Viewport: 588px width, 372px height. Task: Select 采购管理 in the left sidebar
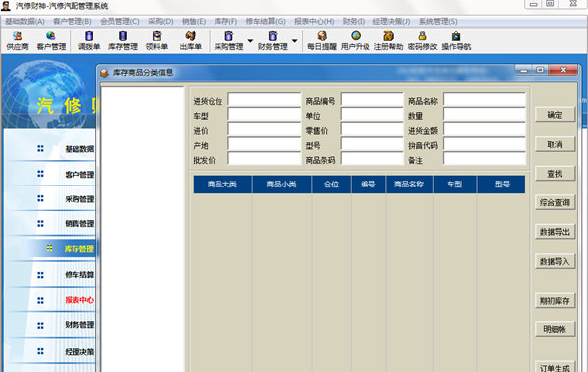pos(79,199)
